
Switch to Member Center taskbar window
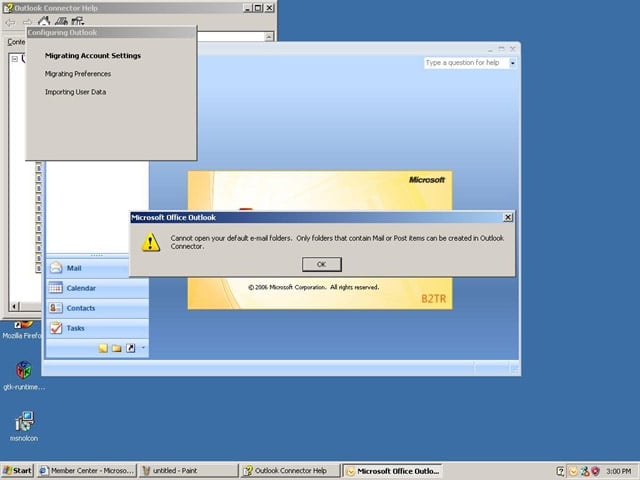[87, 471]
